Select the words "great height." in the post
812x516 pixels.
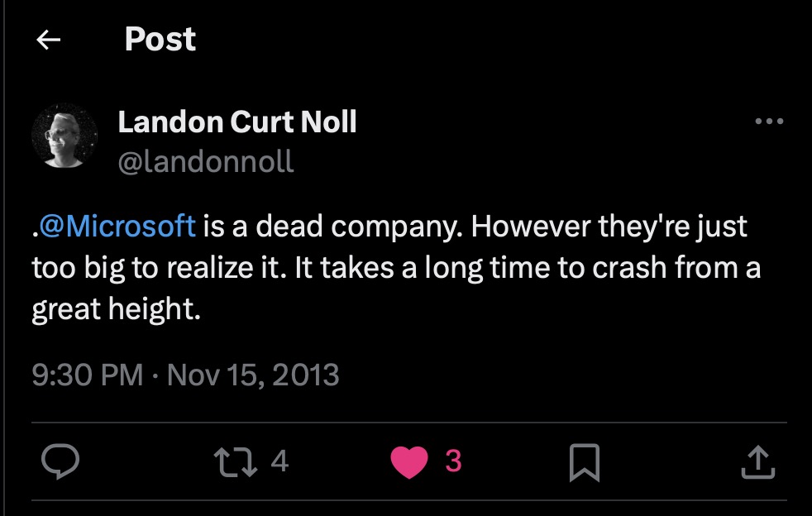pyautogui.click(x=116, y=309)
